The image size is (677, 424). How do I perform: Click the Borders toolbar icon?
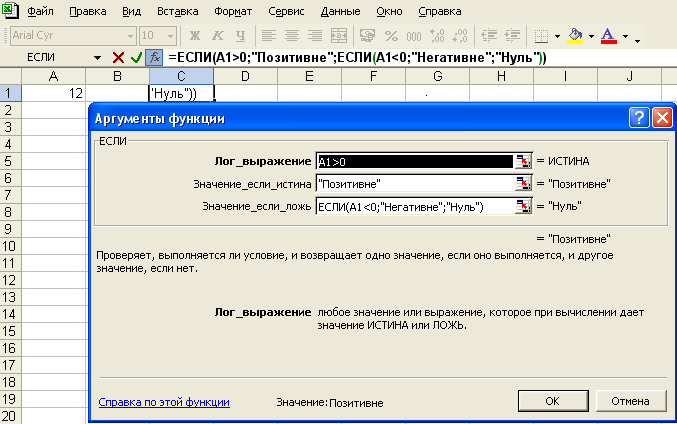(541, 36)
